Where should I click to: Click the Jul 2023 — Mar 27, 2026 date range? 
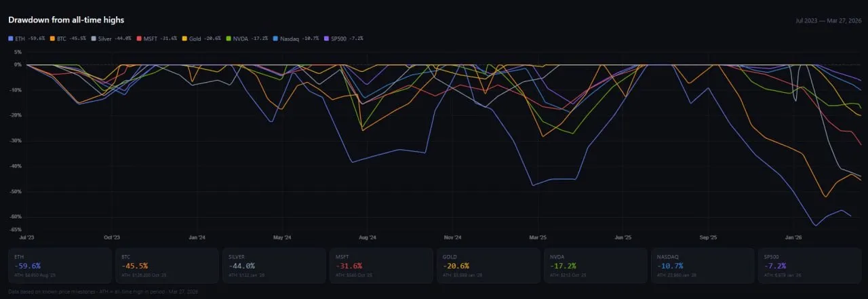[x=827, y=21]
